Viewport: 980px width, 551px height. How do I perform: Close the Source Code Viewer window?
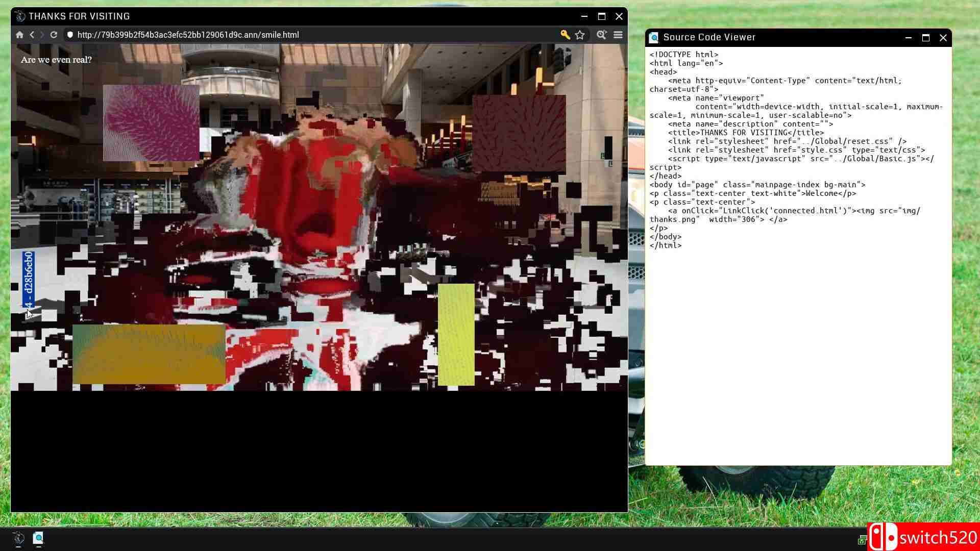tap(943, 38)
